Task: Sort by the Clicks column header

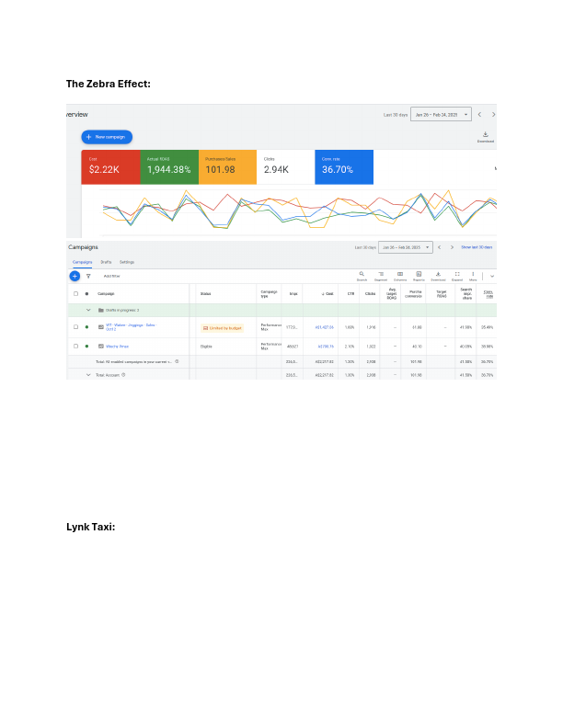Action: point(370,294)
